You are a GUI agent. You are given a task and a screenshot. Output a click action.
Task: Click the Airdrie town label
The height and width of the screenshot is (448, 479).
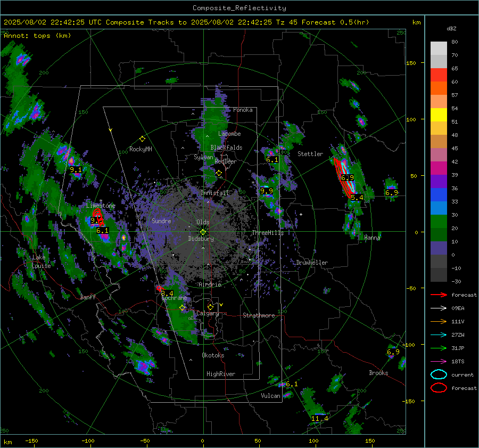click(210, 284)
